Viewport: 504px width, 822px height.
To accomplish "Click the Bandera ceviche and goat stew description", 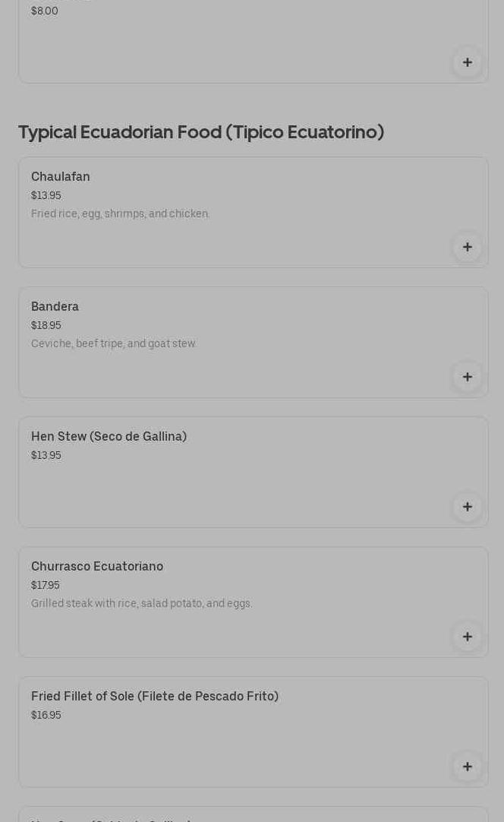I will (x=113, y=344).
